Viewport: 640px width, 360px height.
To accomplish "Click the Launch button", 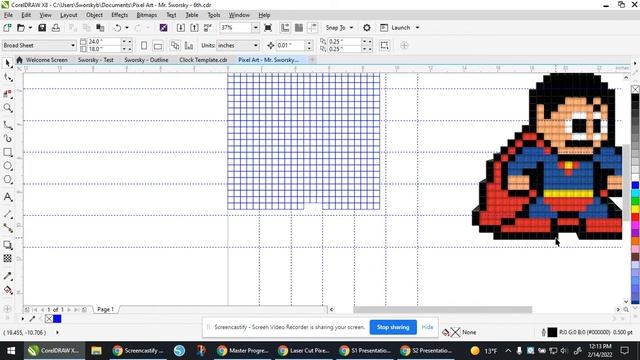I will pyautogui.click(x=395, y=28).
